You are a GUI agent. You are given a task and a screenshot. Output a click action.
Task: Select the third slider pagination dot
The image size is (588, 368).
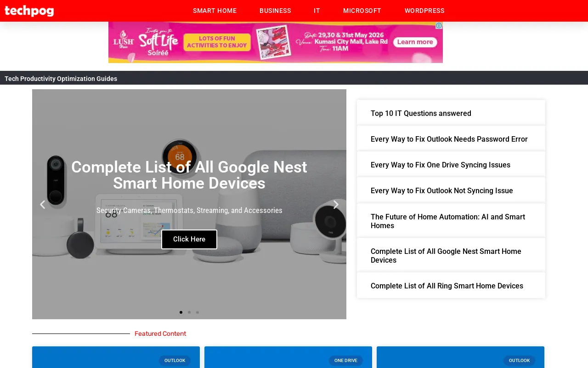click(x=198, y=312)
